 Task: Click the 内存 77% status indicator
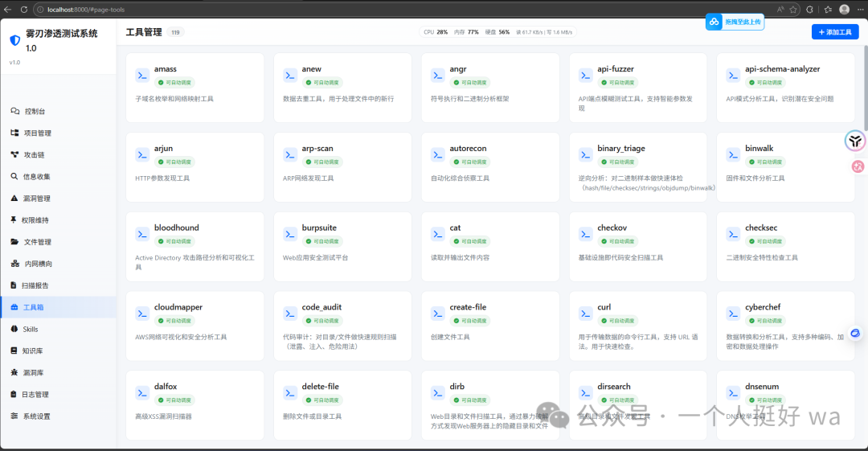466,32
